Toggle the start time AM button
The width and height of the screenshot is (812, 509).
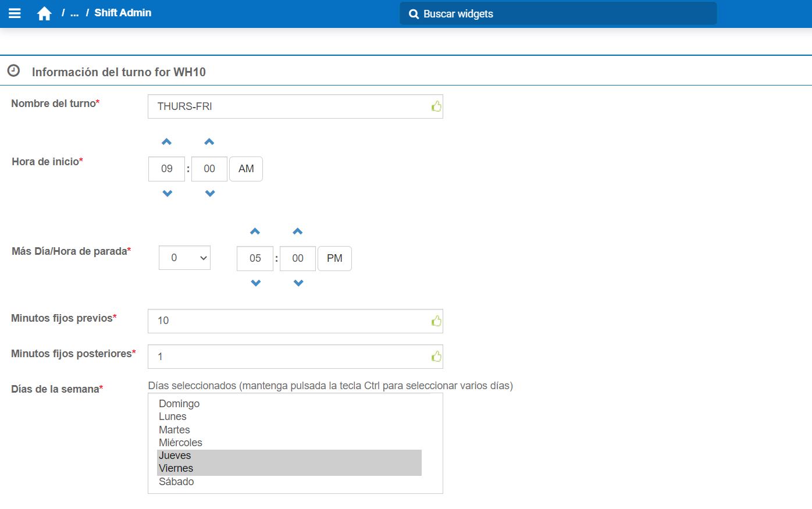coord(246,169)
